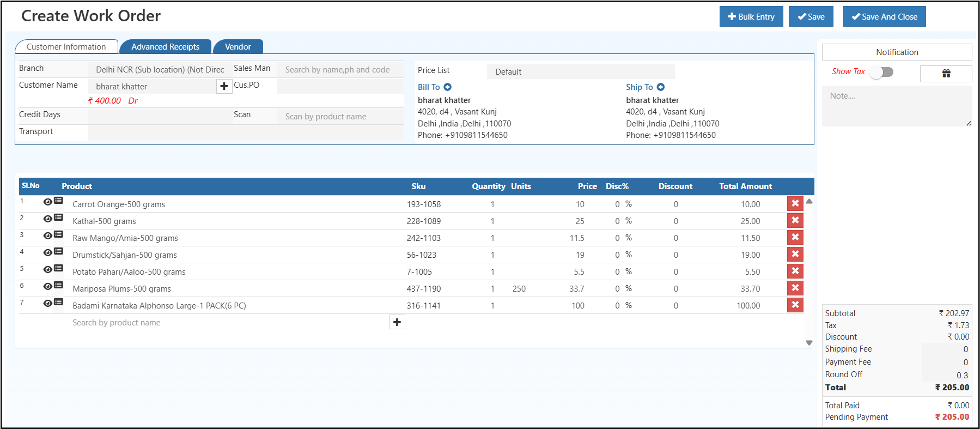
Task: Click Sku 193-1058 cell
Action: click(423, 204)
